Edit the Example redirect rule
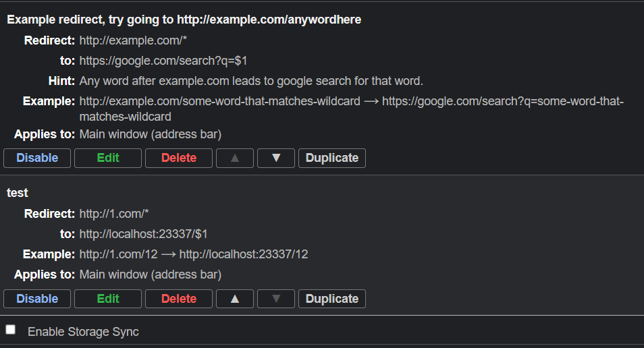The width and height of the screenshot is (644, 348). (108, 158)
